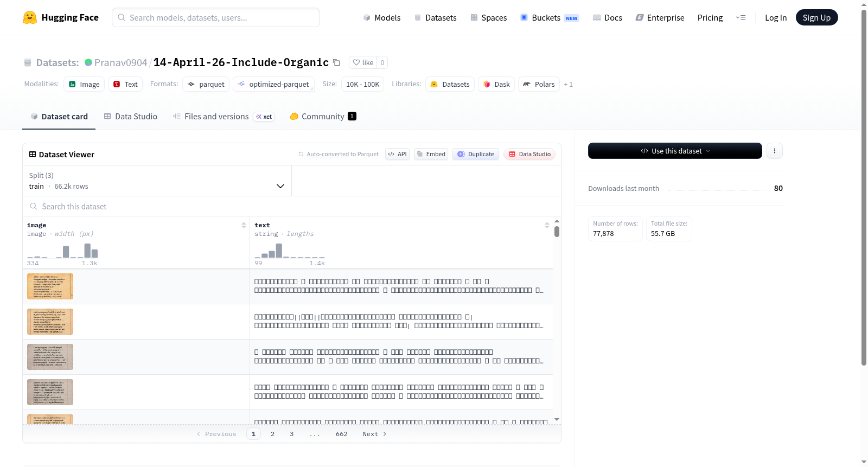The height and width of the screenshot is (467, 868).
Task: Open Data Studio from the viewer header
Action: click(529, 154)
